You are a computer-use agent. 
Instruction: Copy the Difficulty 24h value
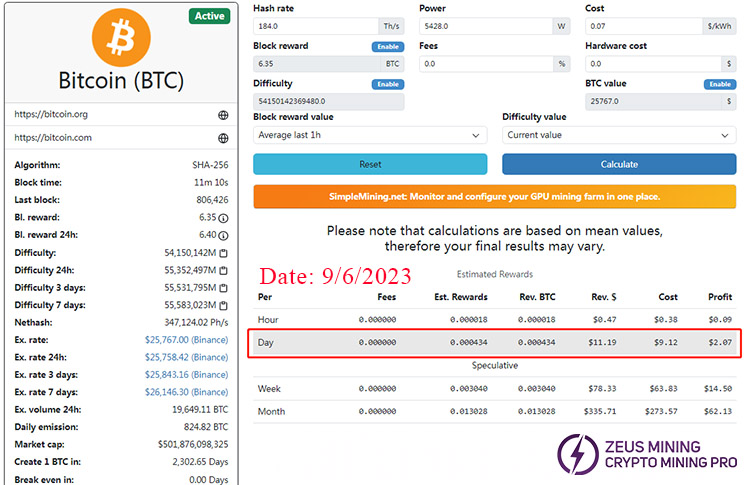(x=223, y=270)
